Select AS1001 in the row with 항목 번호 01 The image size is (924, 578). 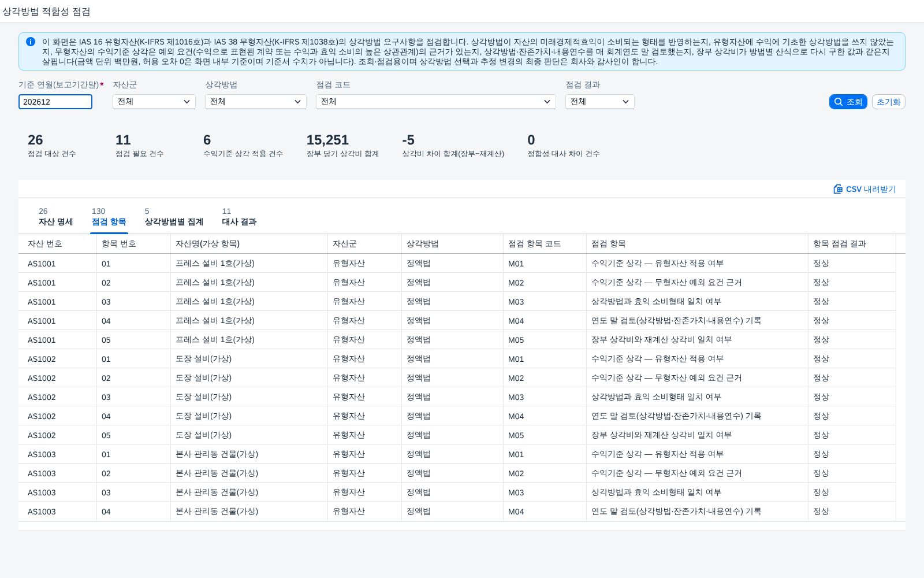tap(42, 264)
